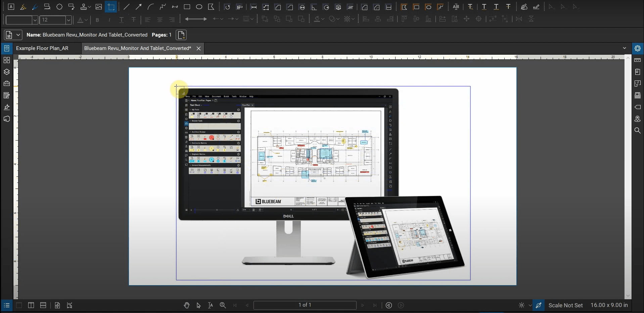The height and width of the screenshot is (313, 644).
Task: Activate the Line drawing tool
Action: pyautogui.click(x=127, y=7)
